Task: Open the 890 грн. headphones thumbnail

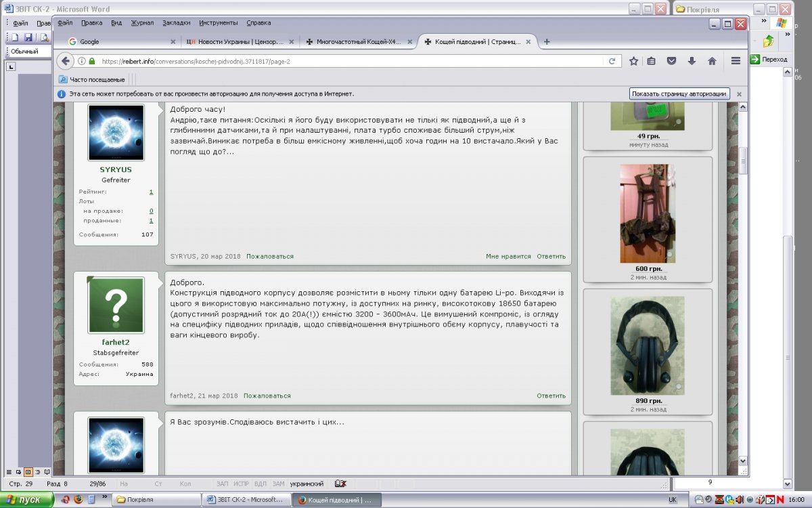Action: coord(647,345)
